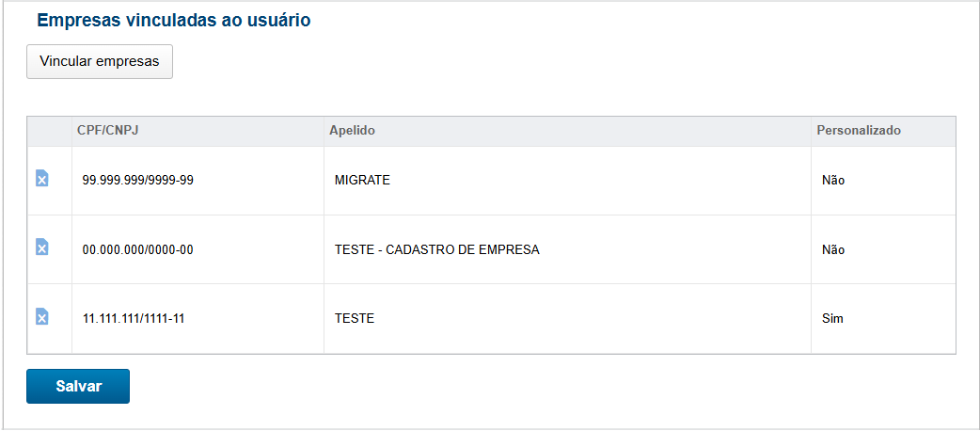Unlink company with CNPJ 11.111.111/1111-11 via icon
This screenshot has width=980, height=431.
click(41, 317)
